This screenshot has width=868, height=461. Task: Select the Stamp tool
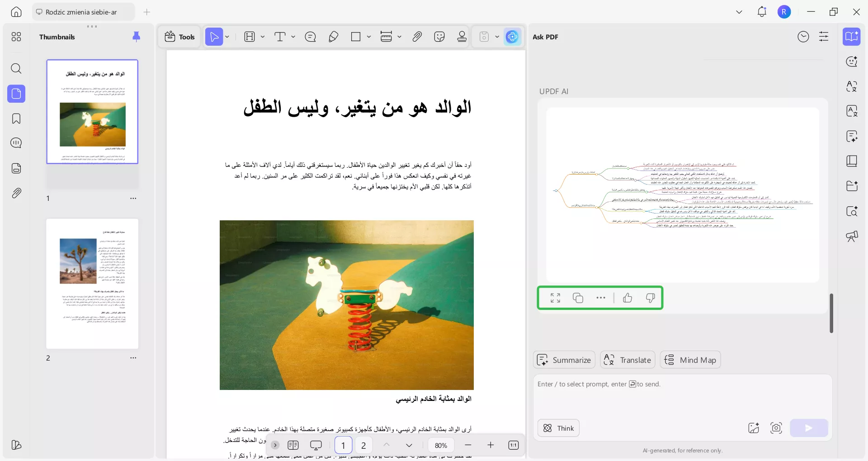click(461, 37)
